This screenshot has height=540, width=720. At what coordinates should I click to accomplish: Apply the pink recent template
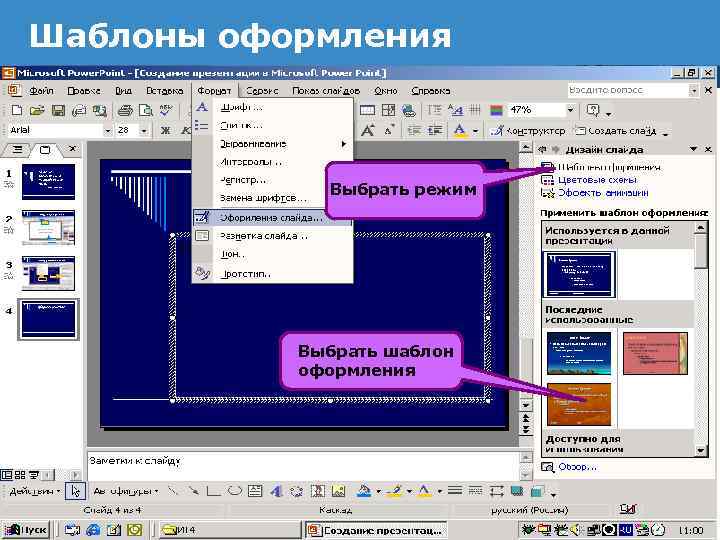655,354
